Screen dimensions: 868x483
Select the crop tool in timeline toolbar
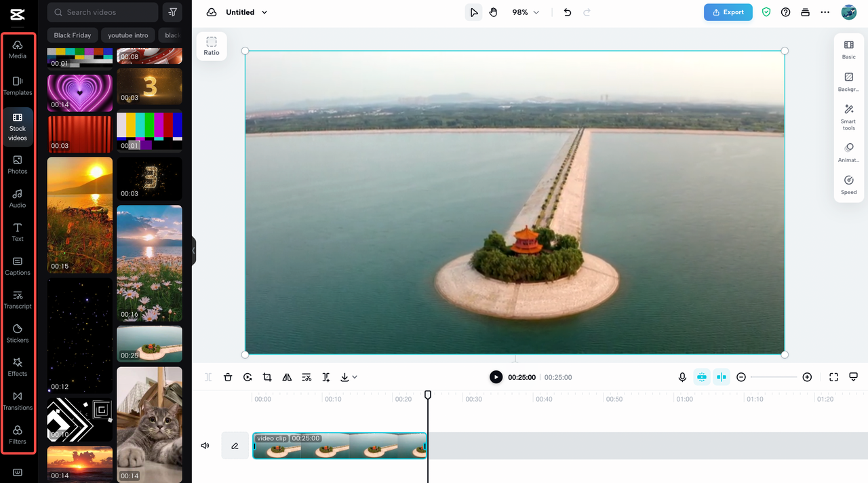[x=267, y=377]
